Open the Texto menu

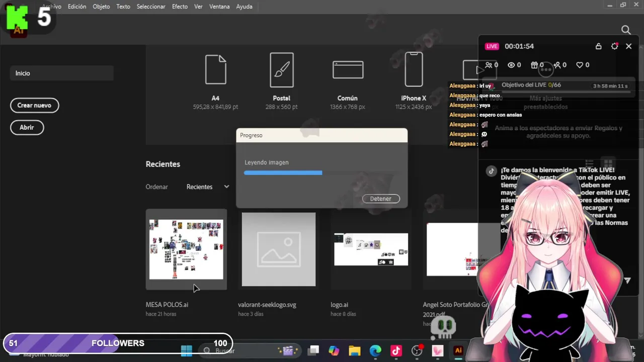coord(123,7)
